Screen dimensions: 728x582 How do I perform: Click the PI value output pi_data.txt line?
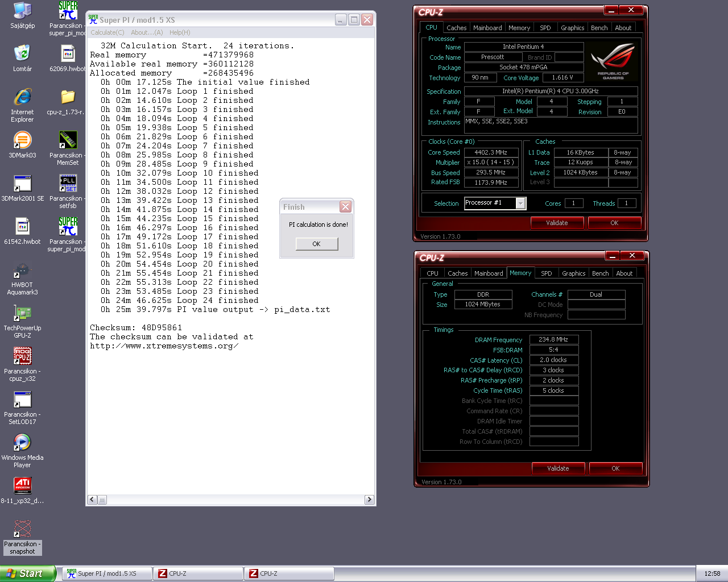pyautogui.click(x=215, y=309)
